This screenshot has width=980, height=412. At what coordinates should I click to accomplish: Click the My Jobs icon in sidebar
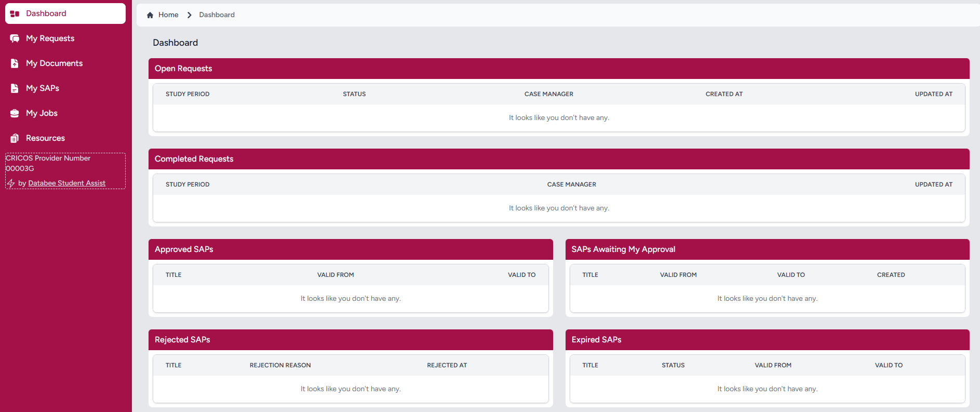pyautogui.click(x=15, y=113)
